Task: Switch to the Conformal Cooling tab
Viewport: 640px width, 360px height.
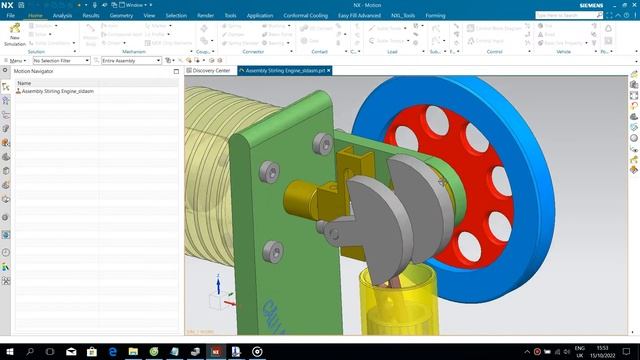Action: point(305,16)
